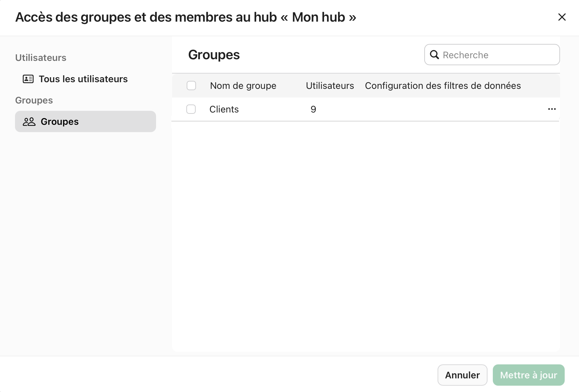This screenshot has height=392, width=579.
Task: Check the checkbox for the Clients group
Action: [191, 109]
